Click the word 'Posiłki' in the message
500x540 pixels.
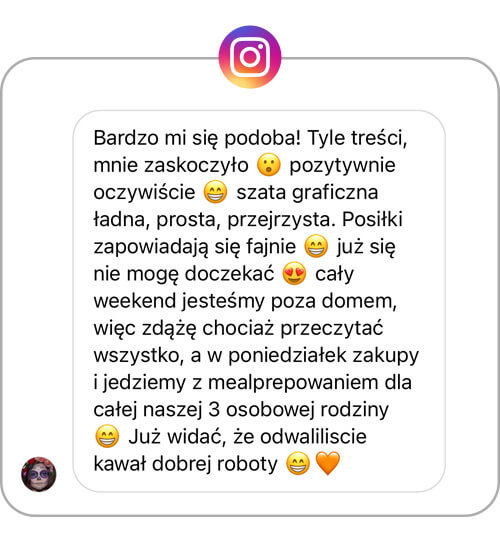tap(372, 219)
